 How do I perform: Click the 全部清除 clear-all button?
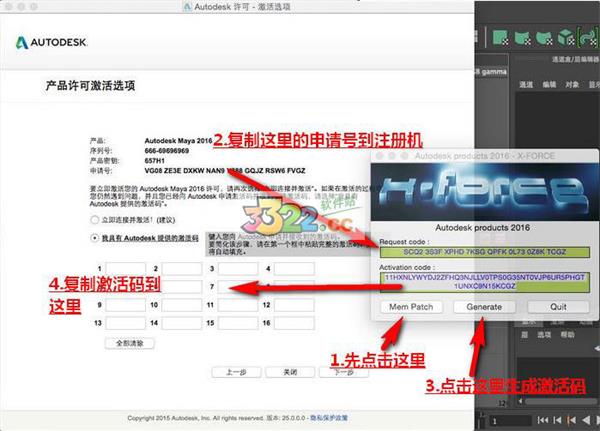coord(130,343)
